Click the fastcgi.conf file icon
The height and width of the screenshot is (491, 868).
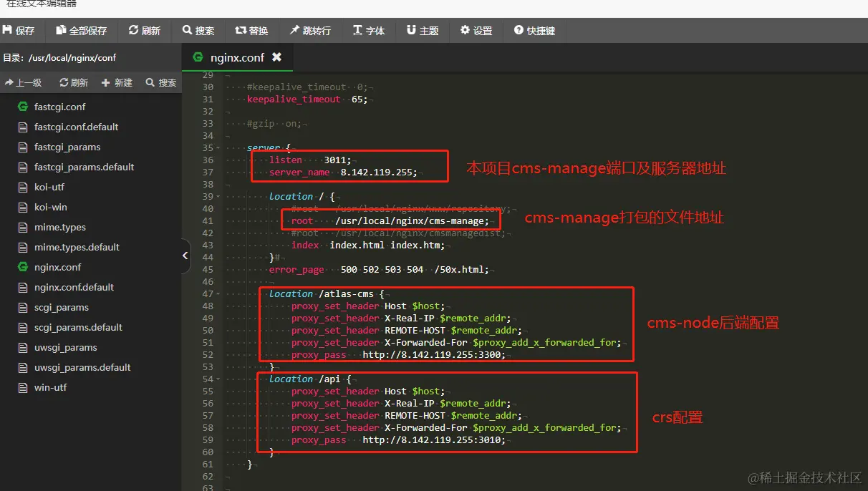pyautogui.click(x=22, y=107)
